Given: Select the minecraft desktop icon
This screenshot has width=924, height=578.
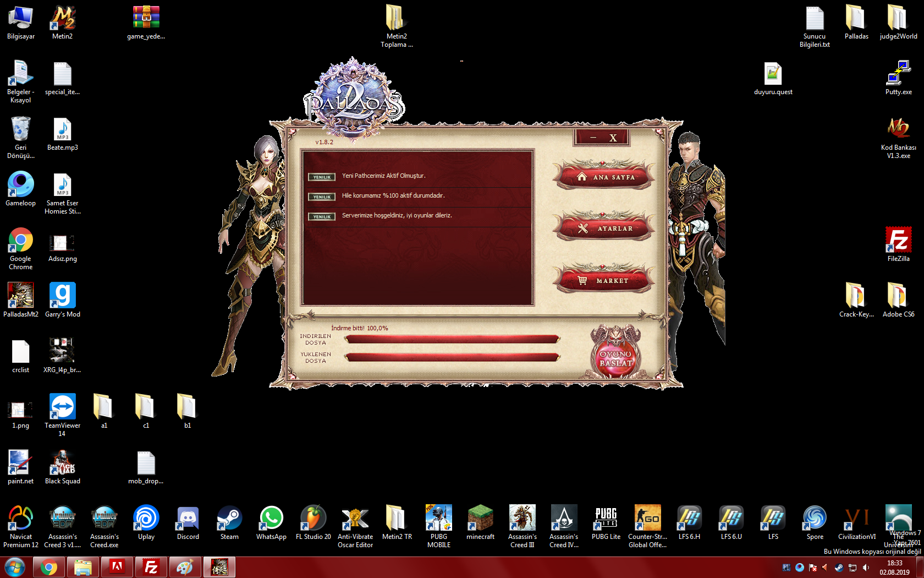Looking at the screenshot, I should pos(480,523).
